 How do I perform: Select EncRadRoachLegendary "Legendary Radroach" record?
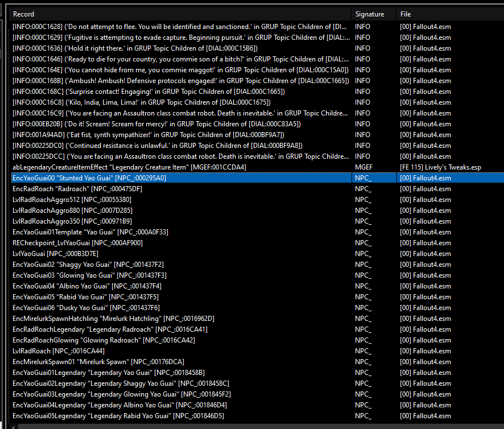(x=257, y=329)
